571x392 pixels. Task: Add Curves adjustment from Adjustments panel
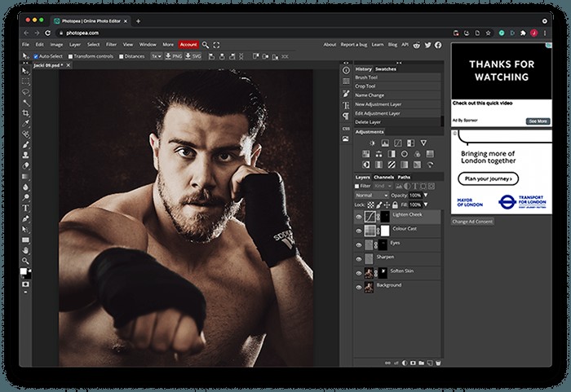coord(398,143)
